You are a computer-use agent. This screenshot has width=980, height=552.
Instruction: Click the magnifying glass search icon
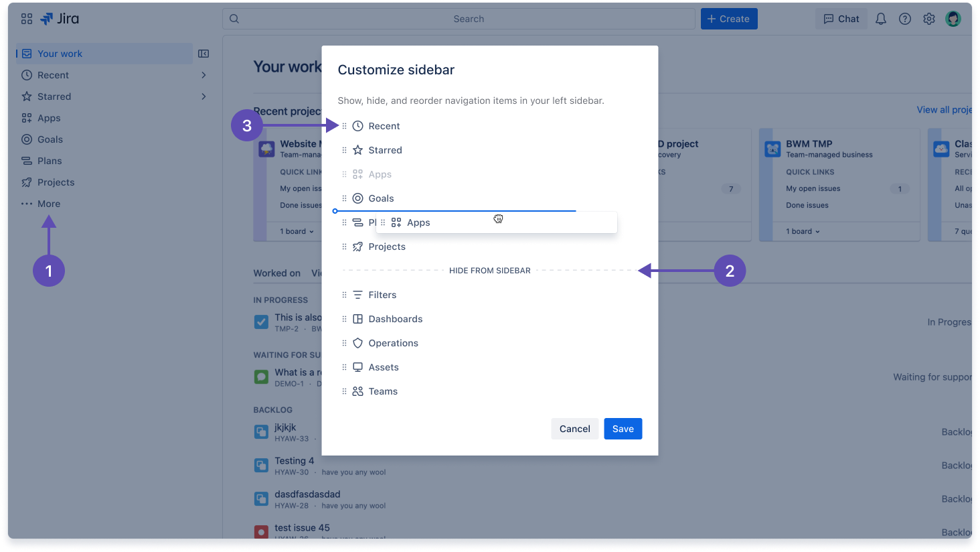[x=234, y=19]
